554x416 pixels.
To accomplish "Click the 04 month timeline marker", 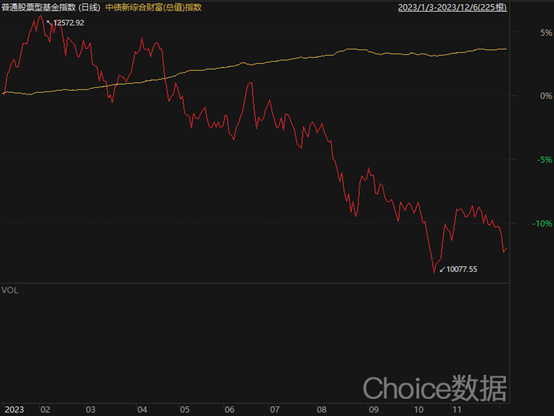I will coord(142,410).
